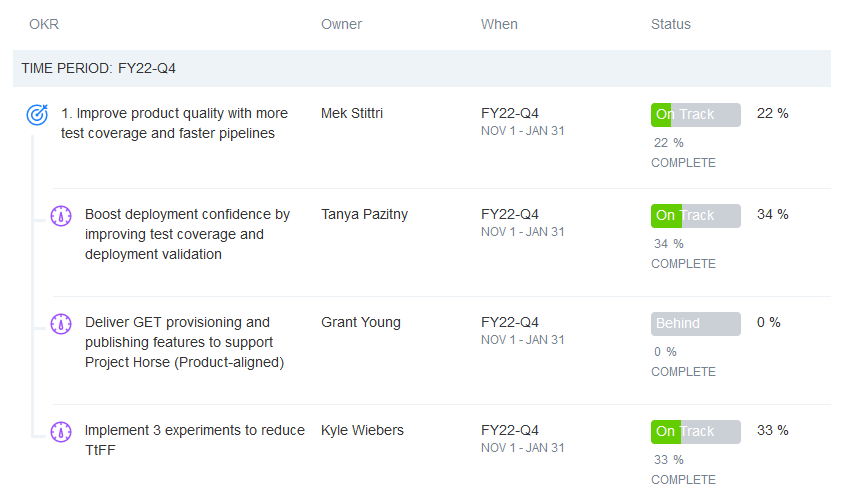Viewport: 851px width, 498px height.
Task: Click the key result icon beside Implement 3 experiments
Action: [61, 432]
